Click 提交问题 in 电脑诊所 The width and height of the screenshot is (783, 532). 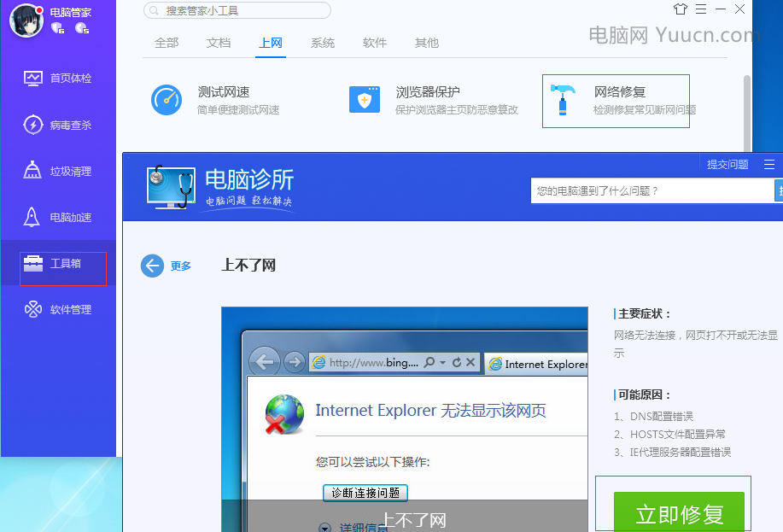[727, 164]
